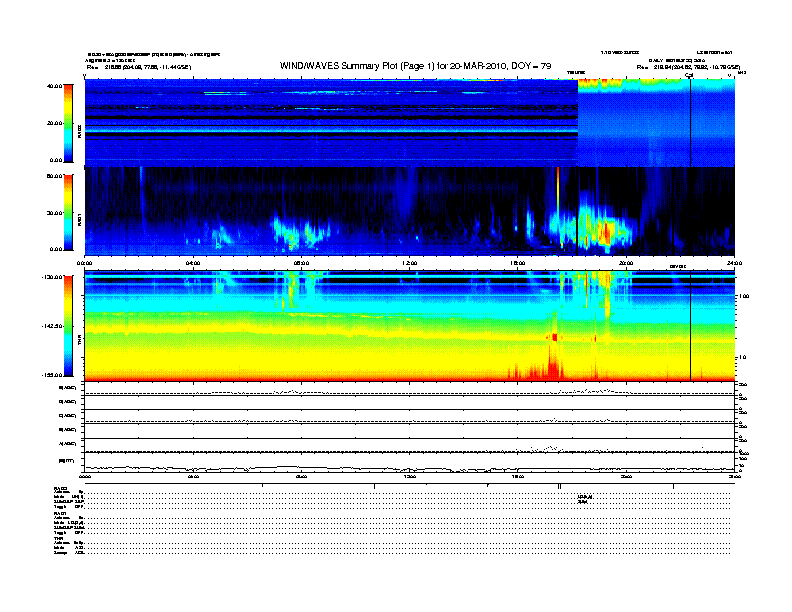This screenshot has width=792, height=612.
Task: Click the top-left Rs coordinates header line
Action: pyautogui.click(x=139, y=67)
